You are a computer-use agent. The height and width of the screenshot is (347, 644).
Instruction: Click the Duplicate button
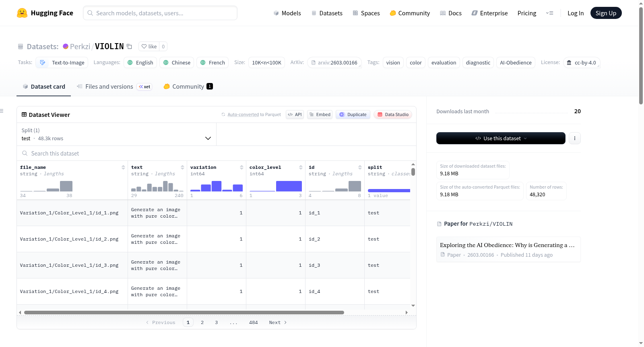click(353, 114)
